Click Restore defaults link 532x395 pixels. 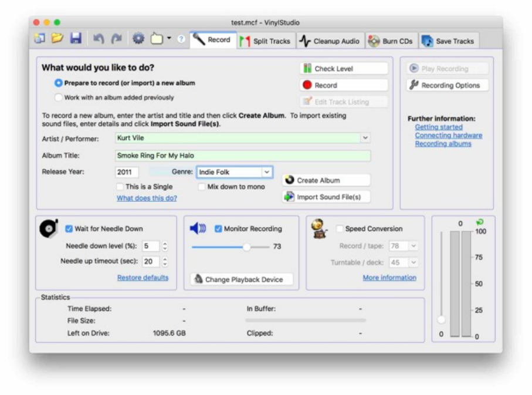(143, 278)
